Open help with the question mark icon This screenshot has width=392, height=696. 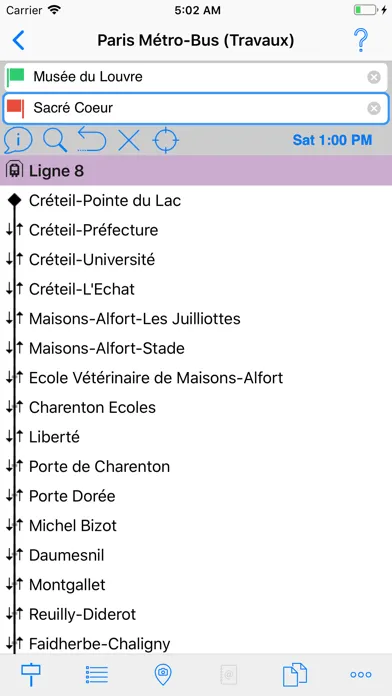point(361,41)
